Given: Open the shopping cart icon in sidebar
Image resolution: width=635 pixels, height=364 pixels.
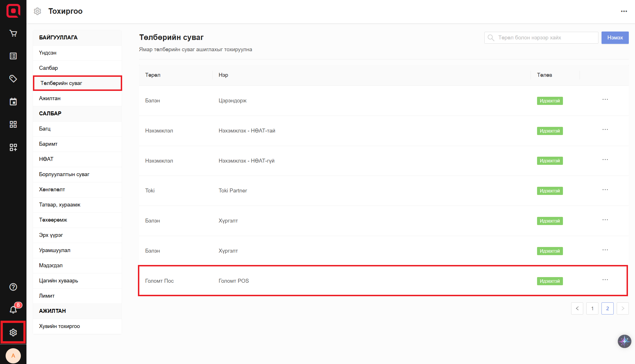Looking at the screenshot, I should 13,33.
